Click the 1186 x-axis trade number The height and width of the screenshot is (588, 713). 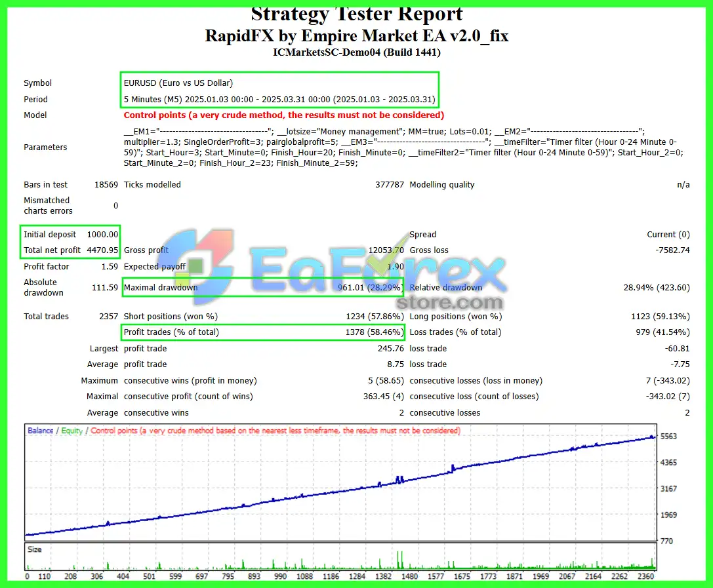click(331, 577)
